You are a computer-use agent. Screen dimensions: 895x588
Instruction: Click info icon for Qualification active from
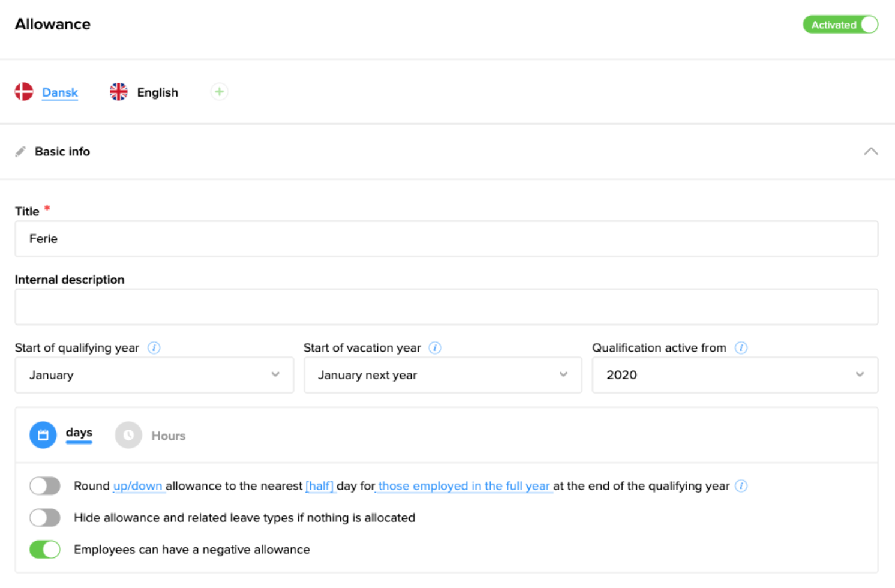click(741, 348)
